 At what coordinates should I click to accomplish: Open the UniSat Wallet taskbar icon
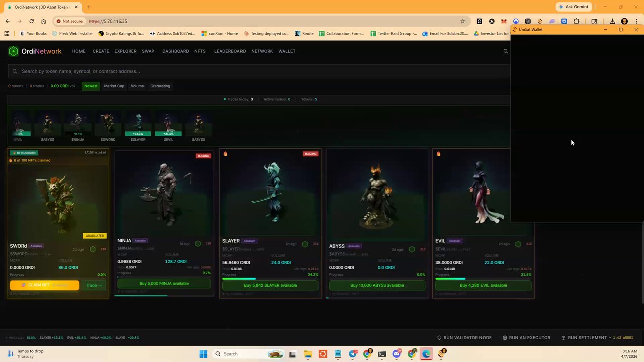click(442, 354)
